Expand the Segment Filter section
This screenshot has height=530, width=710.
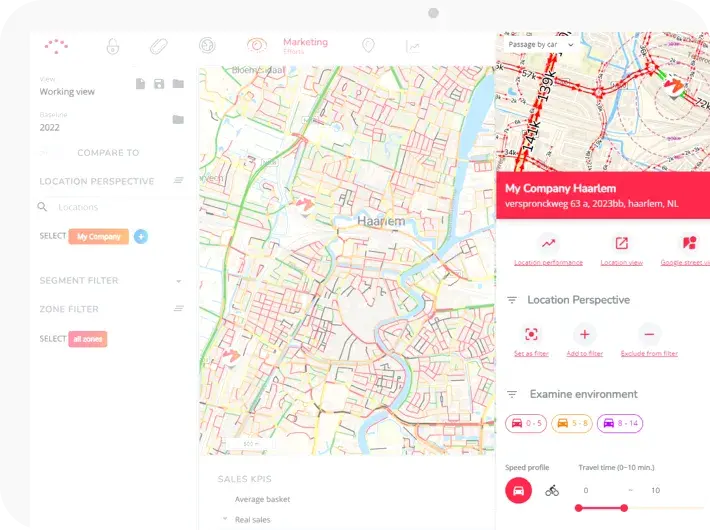coord(178,281)
